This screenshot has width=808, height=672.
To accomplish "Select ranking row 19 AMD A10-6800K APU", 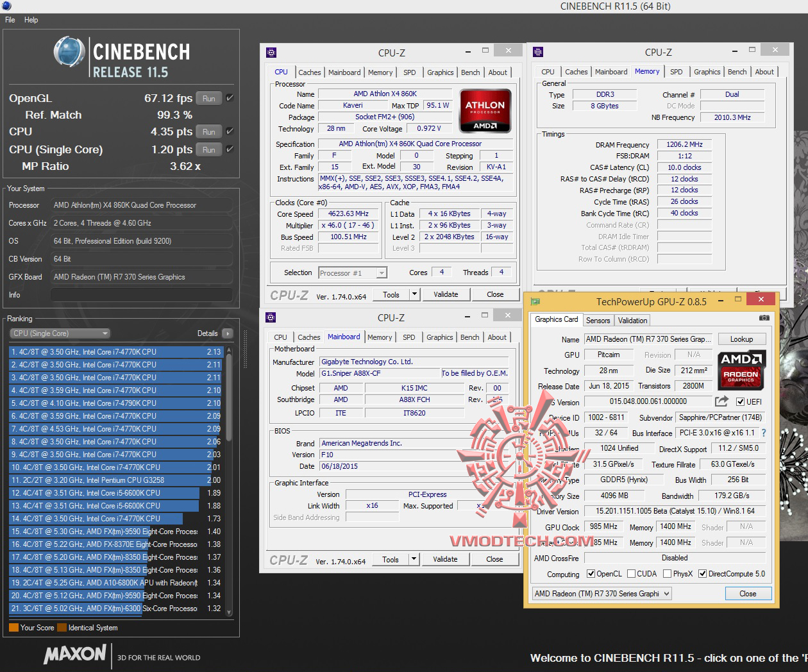I will (x=115, y=583).
